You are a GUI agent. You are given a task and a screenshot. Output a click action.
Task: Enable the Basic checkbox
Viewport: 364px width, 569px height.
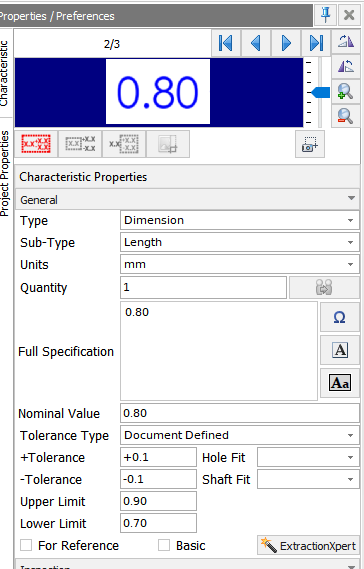pos(164,545)
